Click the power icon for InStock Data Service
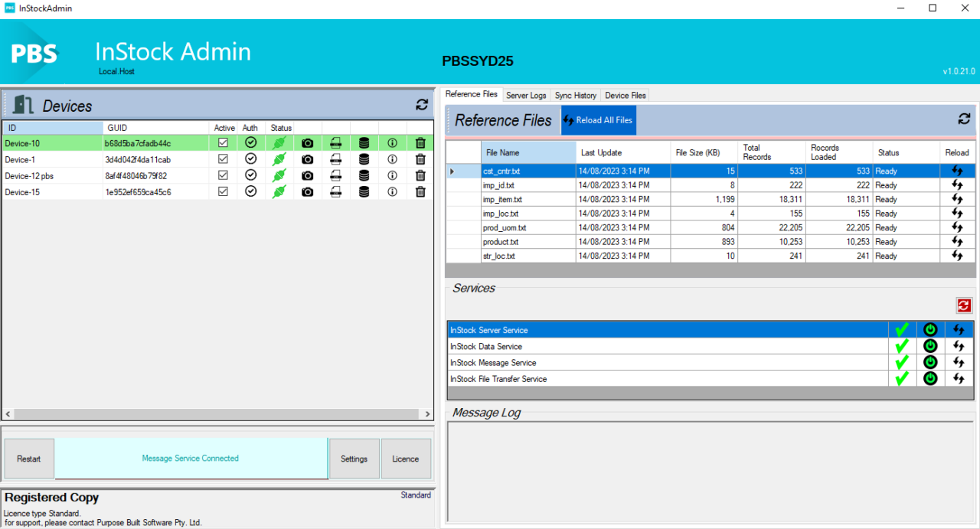This screenshot has height=529, width=980. tap(929, 345)
